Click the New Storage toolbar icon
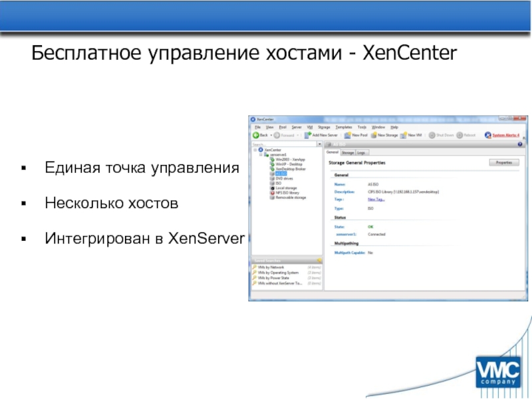This screenshot has height=399, width=532. [x=374, y=135]
